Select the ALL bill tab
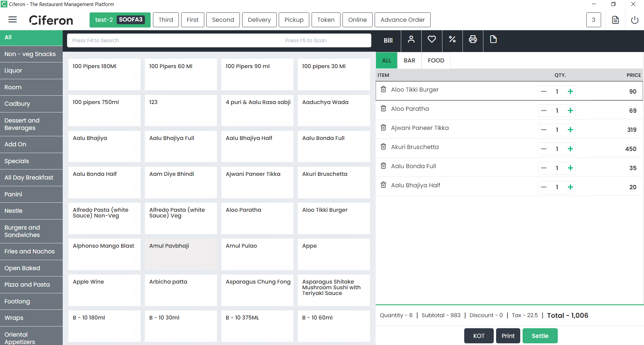 pyautogui.click(x=386, y=60)
